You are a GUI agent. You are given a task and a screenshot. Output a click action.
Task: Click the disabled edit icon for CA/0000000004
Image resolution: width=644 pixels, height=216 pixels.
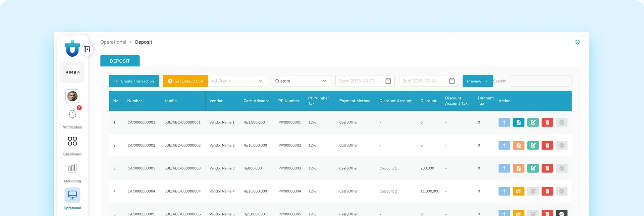[x=533, y=191]
